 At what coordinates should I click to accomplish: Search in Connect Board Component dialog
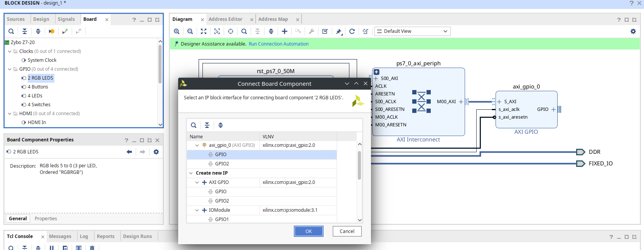pos(194,125)
